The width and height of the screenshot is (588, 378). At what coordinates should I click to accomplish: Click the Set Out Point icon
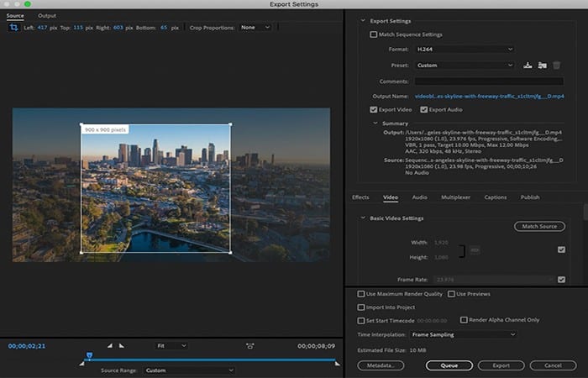[x=122, y=345]
